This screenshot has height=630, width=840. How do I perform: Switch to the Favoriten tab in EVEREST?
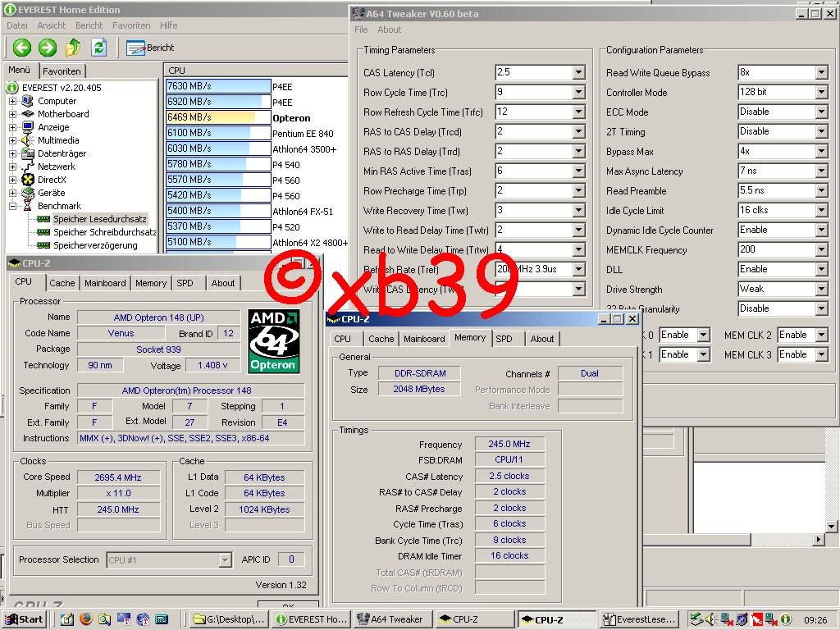pos(62,71)
